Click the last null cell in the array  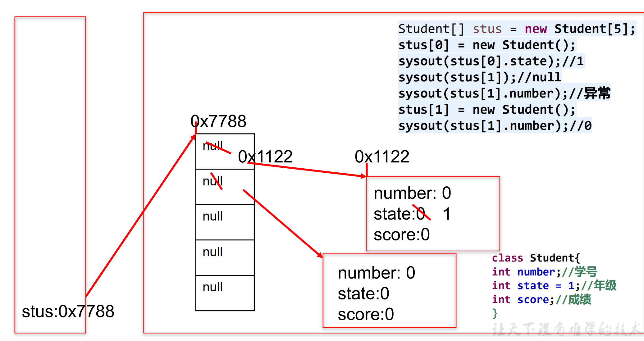coord(213,287)
